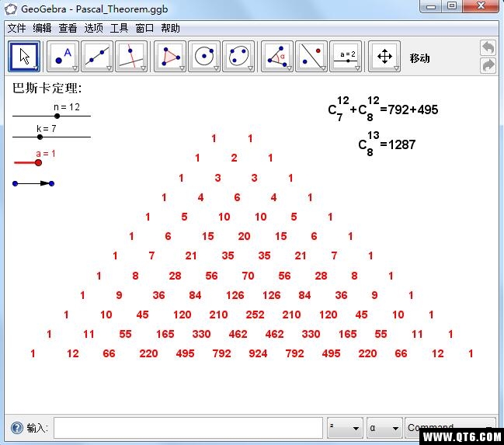Click the n = 12 slider handle
Image resolution: width=504 pixels, height=445 pixels.
tap(57, 116)
